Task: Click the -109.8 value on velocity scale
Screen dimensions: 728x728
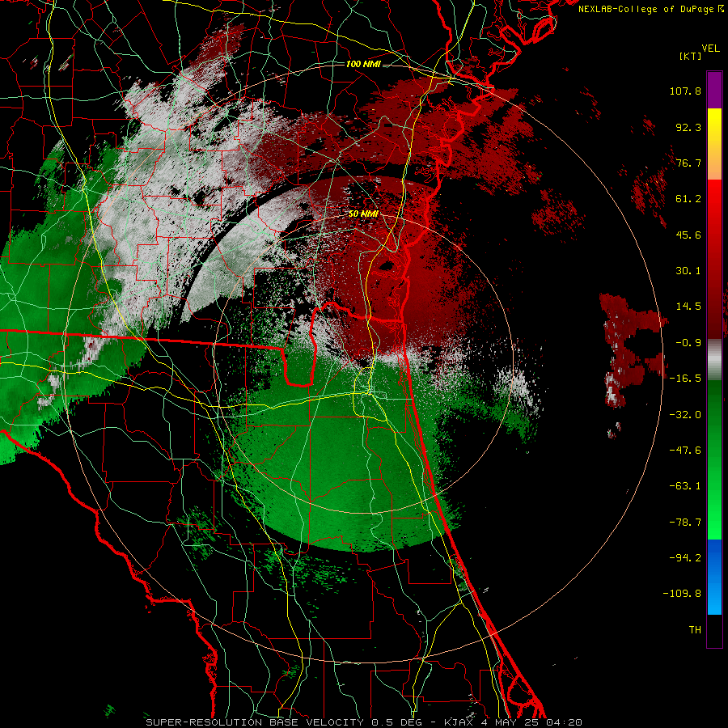Action: [x=682, y=594]
